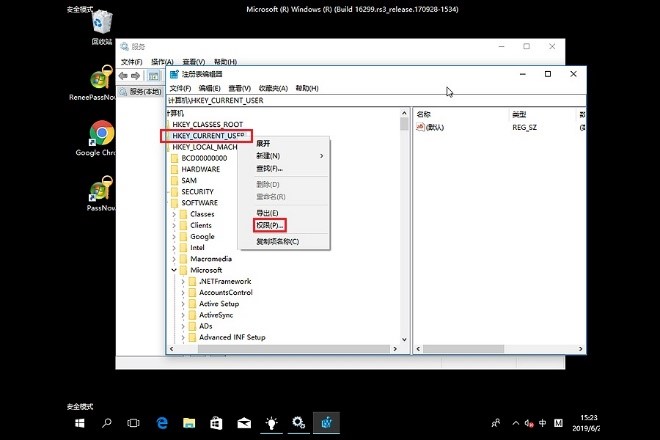Select the HKEY_CLASSES_ROOT key
The height and width of the screenshot is (440, 660).
point(208,125)
